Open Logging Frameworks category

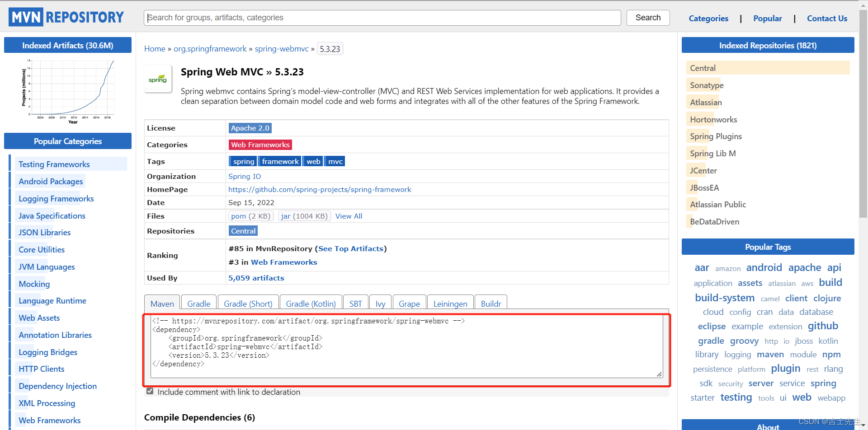[x=56, y=199]
